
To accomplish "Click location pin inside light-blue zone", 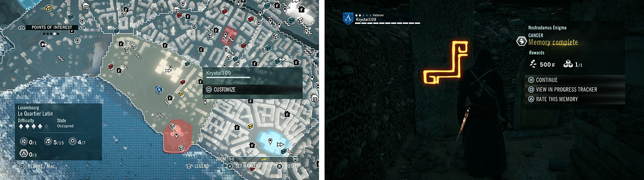I will coord(270,141).
